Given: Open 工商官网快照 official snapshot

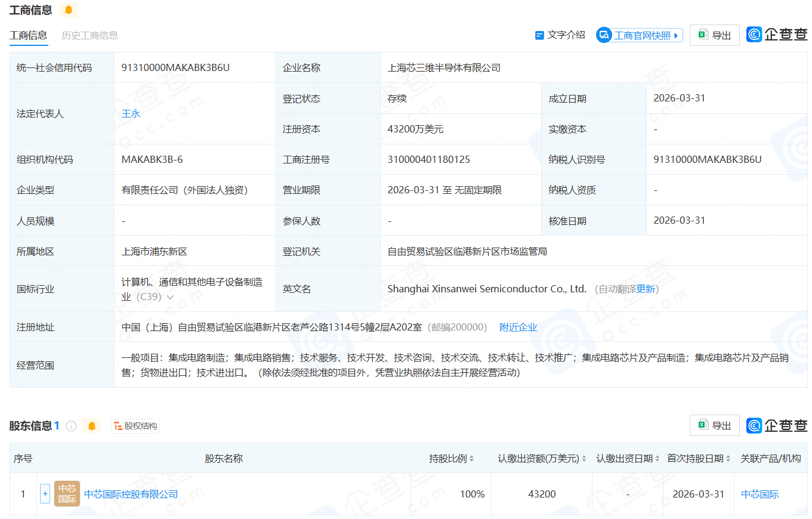Looking at the screenshot, I should (x=639, y=35).
